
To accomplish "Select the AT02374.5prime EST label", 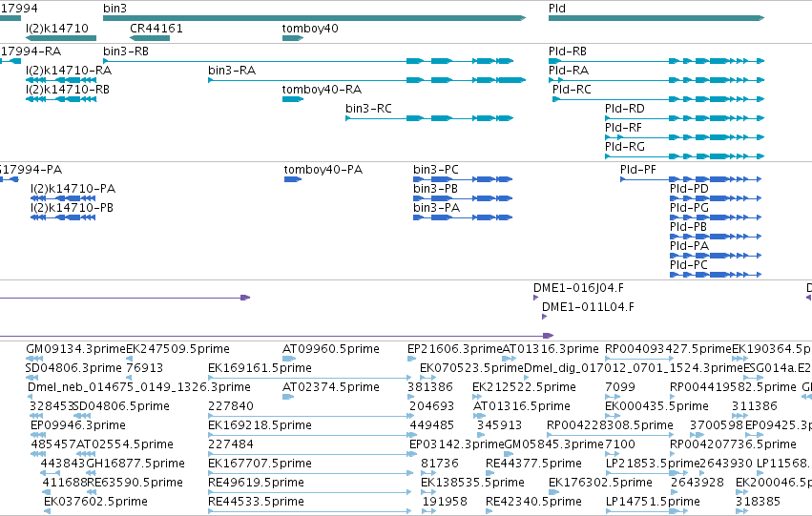I will coord(331,387).
